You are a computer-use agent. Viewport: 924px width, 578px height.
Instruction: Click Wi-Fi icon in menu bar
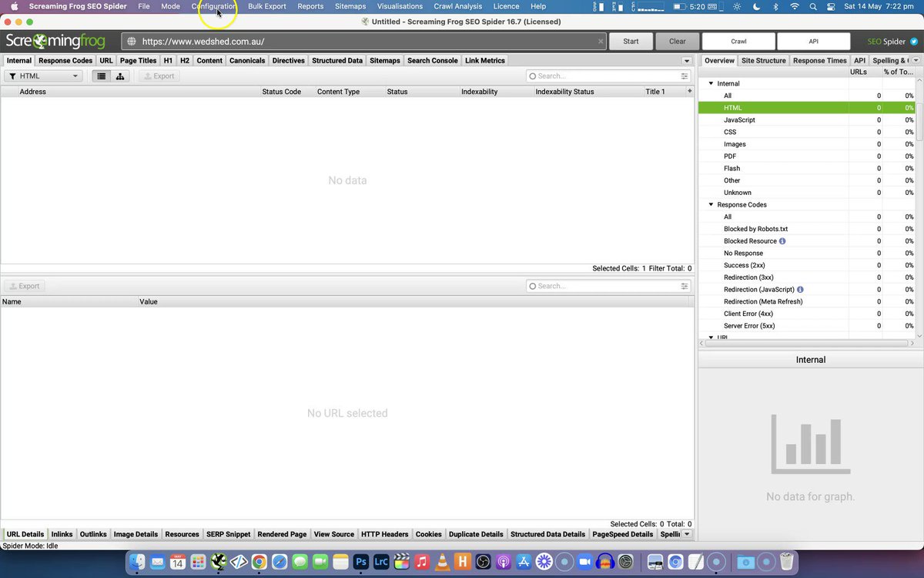[795, 6]
